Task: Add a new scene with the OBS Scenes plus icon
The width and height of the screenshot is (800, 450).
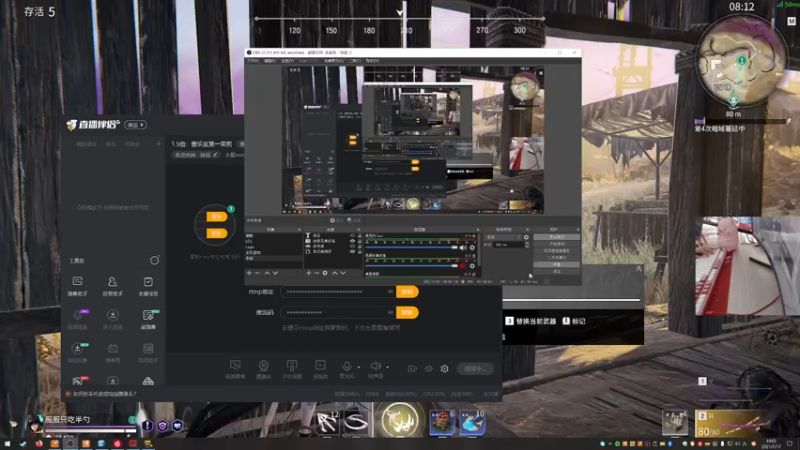Action: tap(249, 273)
